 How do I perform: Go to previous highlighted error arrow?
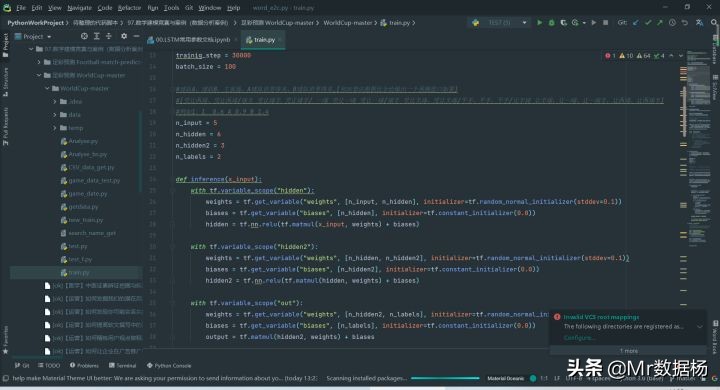pyautogui.click(x=671, y=56)
